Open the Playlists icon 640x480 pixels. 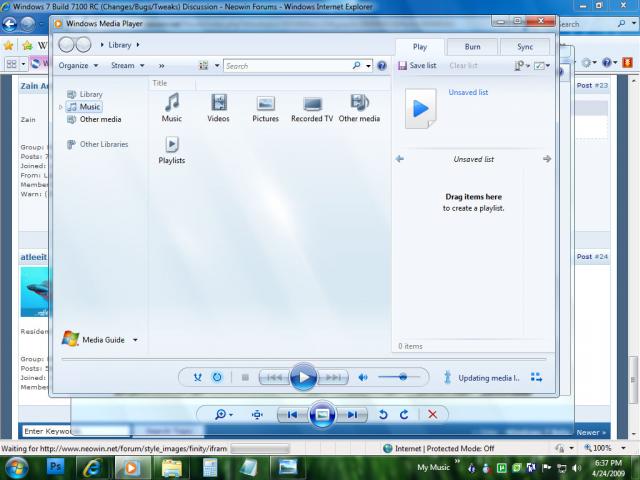[172, 146]
